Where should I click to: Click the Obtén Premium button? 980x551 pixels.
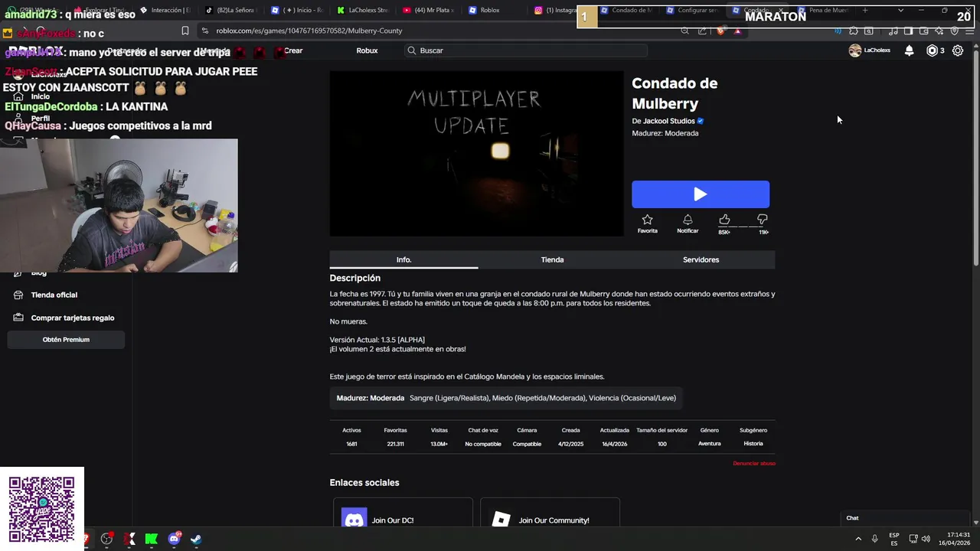(x=66, y=340)
